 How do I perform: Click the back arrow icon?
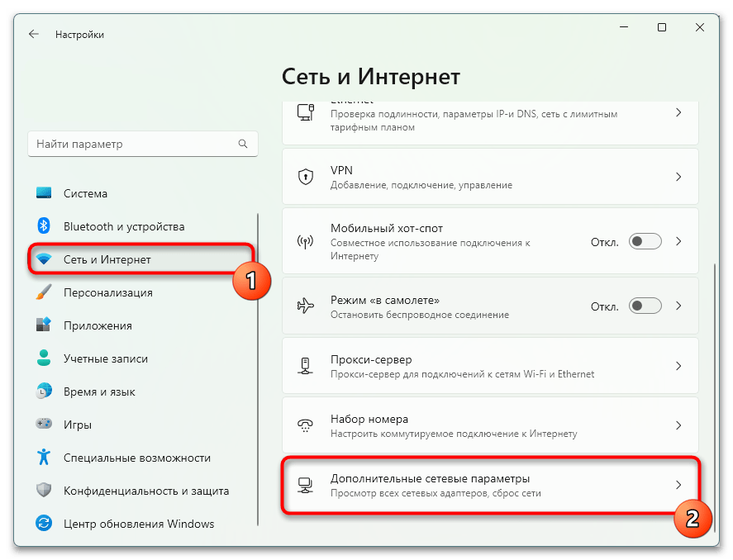click(x=34, y=34)
